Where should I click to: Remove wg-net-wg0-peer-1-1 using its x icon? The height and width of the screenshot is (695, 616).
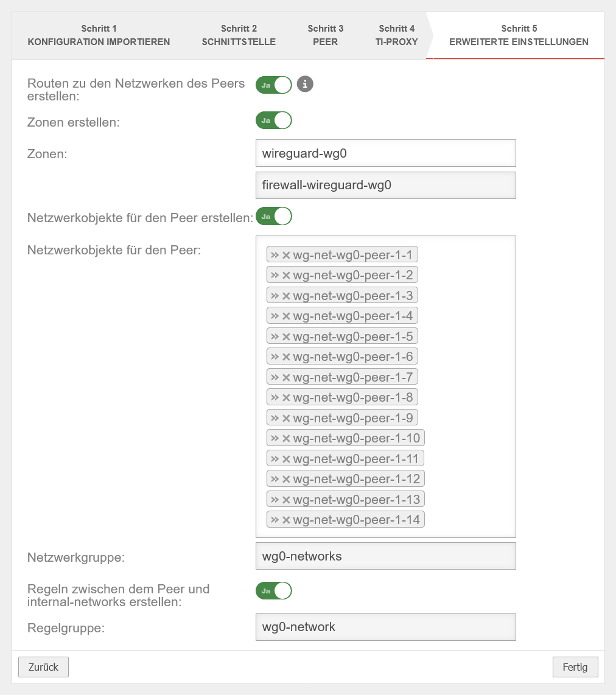[x=286, y=255]
